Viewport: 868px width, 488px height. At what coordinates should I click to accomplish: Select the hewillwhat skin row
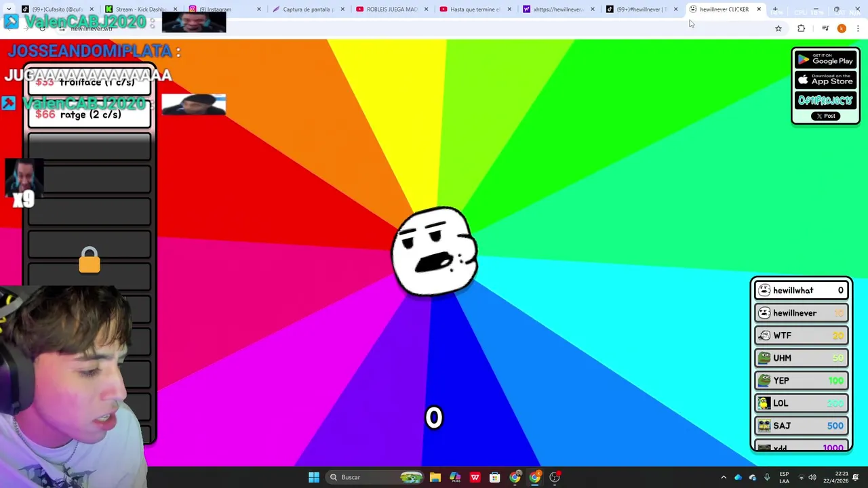[x=802, y=290]
